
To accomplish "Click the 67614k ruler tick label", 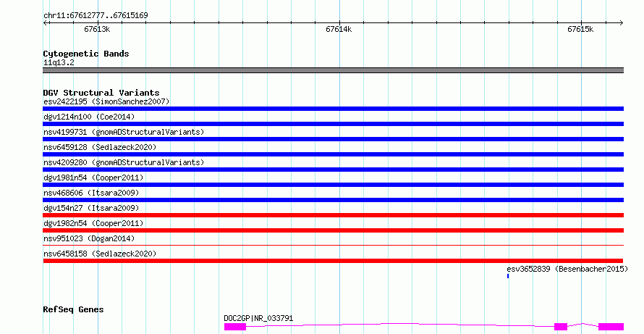I will pyautogui.click(x=339, y=29).
